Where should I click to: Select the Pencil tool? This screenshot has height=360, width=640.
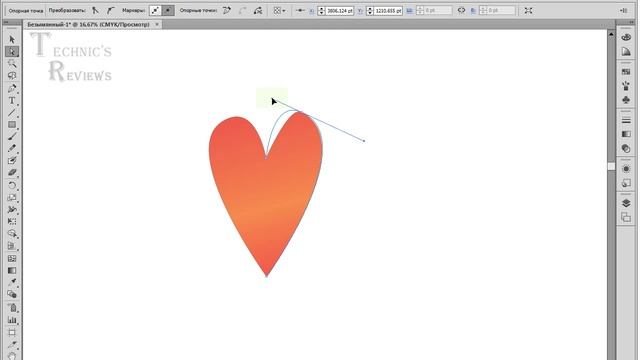(12, 148)
